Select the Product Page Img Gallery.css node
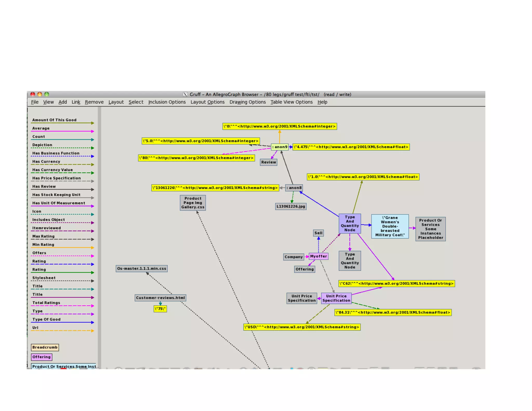Image resolution: width=532 pixels, height=411 pixels. click(193, 203)
